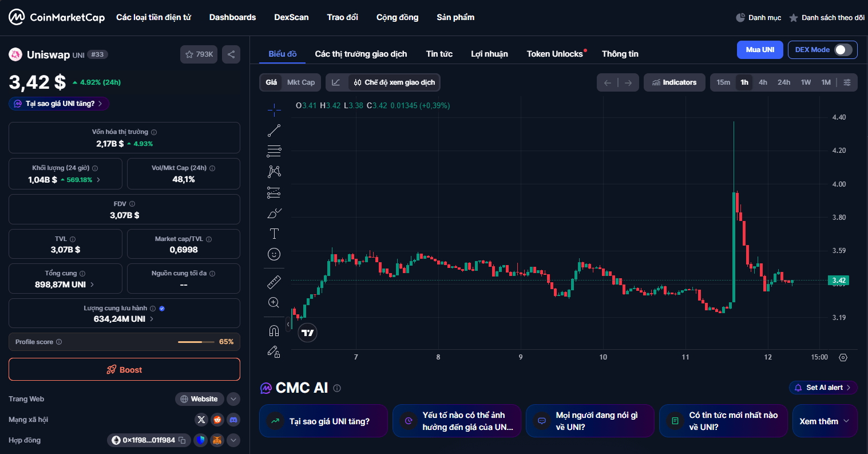Open the DexScan menu
868x454 pixels.
(x=291, y=17)
